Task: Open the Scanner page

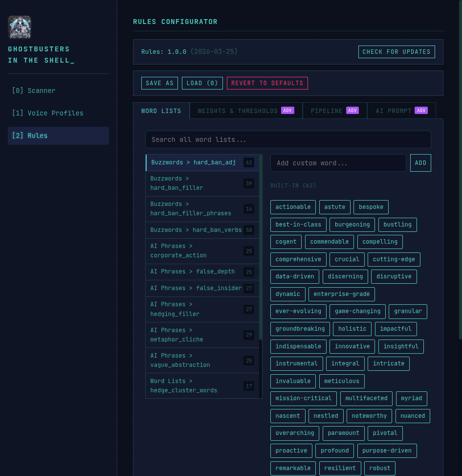Action: (x=58, y=91)
